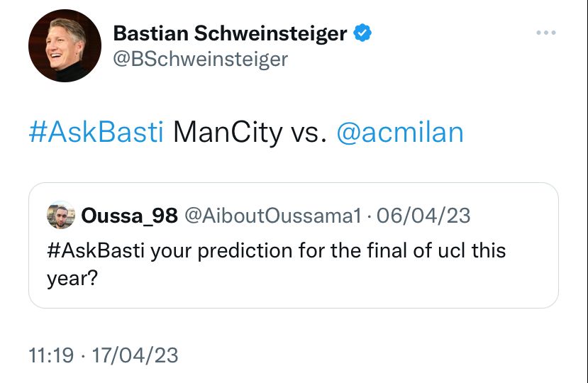Open the @AiboutOussama1 handle

coord(273,216)
